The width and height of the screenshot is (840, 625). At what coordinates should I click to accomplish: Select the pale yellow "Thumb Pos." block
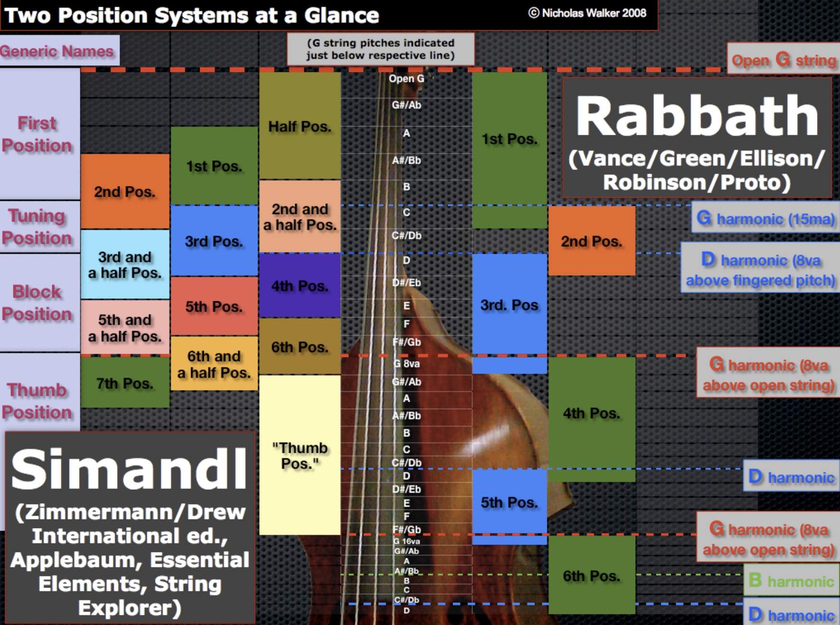coord(300,455)
